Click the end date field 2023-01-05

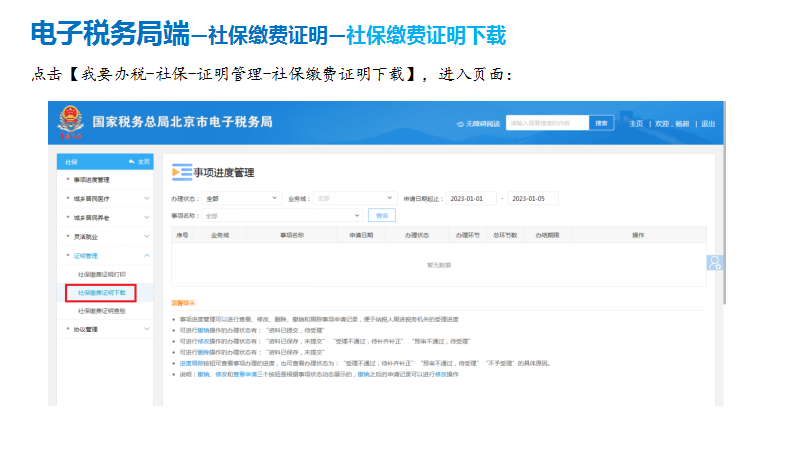coord(533,198)
